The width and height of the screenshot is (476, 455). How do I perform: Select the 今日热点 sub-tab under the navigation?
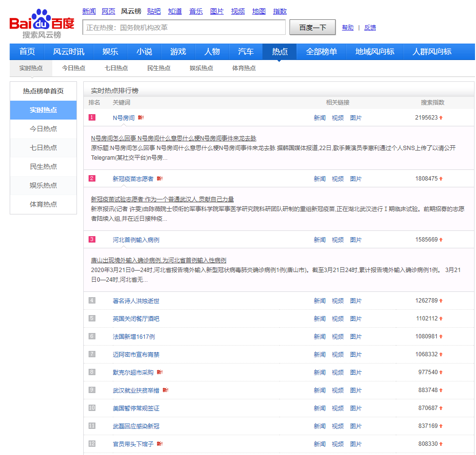[74, 68]
